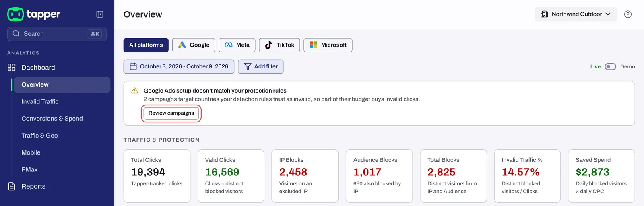Screen dimensions: 644x206
Task: Click the tapper logo
Action: tap(34, 14)
